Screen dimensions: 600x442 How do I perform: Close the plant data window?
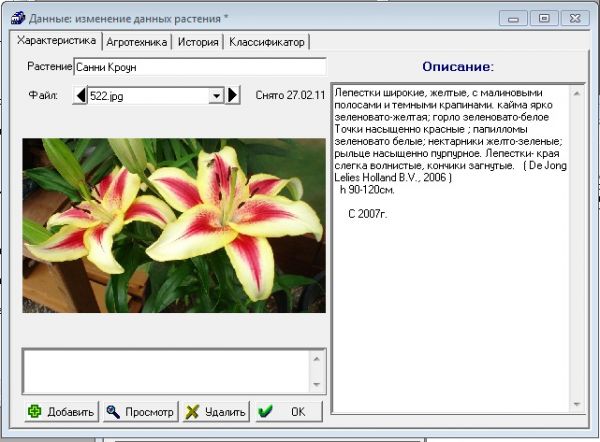[575, 18]
